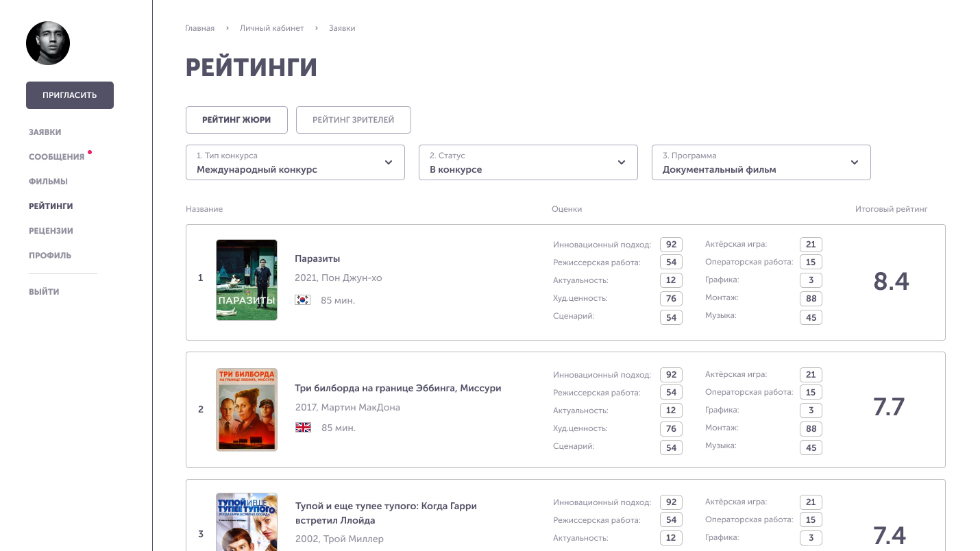
Task: Open ПРОФИЛЬ in the sidebar
Action: pyautogui.click(x=50, y=256)
